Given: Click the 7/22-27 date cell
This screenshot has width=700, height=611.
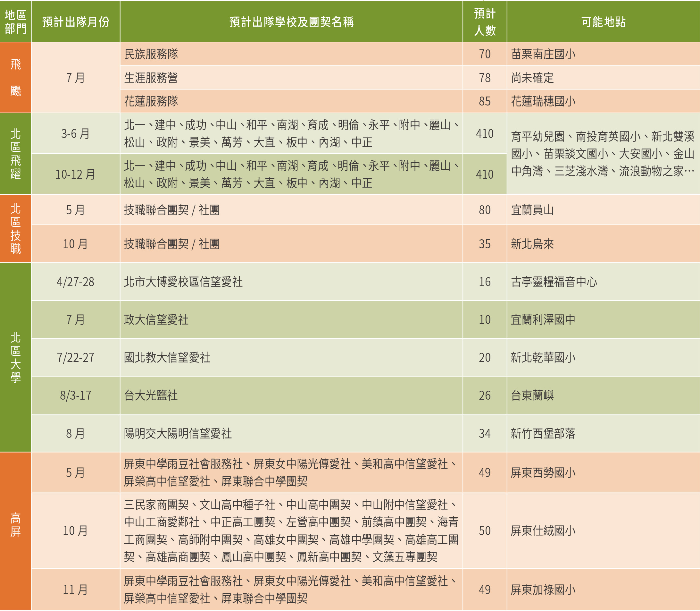Looking at the screenshot, I should [x=76, y=357].
